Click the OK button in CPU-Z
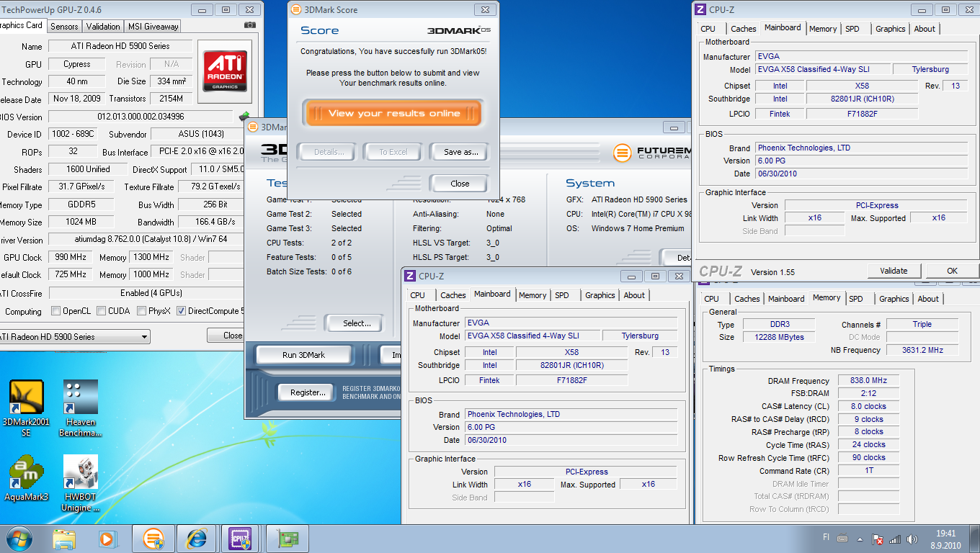Viewport: 980px width, 553px height. click(952, 271)
